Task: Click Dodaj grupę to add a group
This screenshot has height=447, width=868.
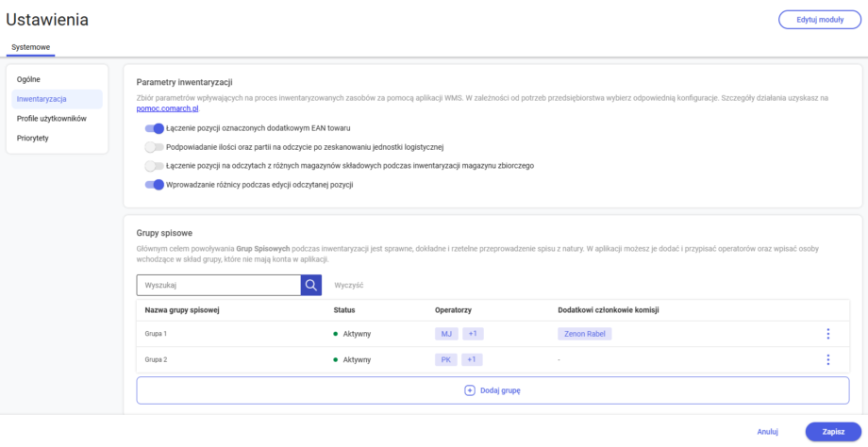Action: [x=492, y=390]
